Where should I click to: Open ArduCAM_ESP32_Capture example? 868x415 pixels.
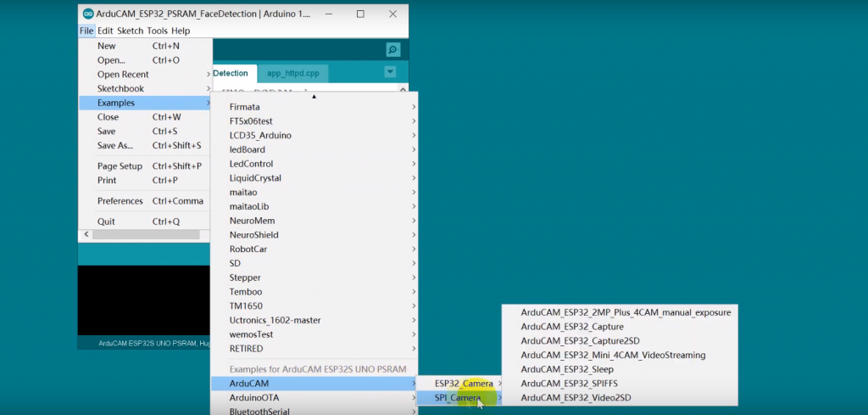pos(620,327)
